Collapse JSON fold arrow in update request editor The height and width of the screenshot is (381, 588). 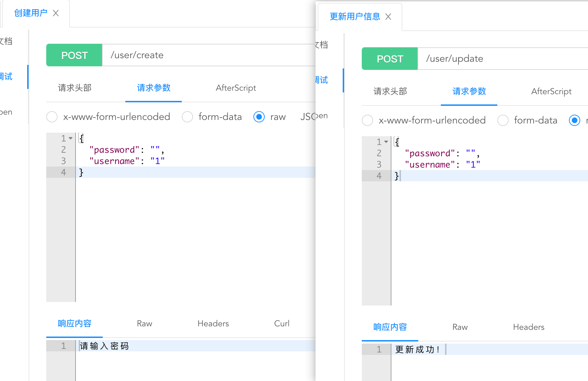point(386,142)
